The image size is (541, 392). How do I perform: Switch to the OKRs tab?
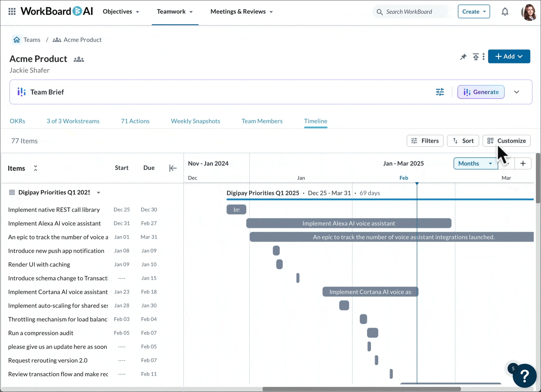coord(17,121)
